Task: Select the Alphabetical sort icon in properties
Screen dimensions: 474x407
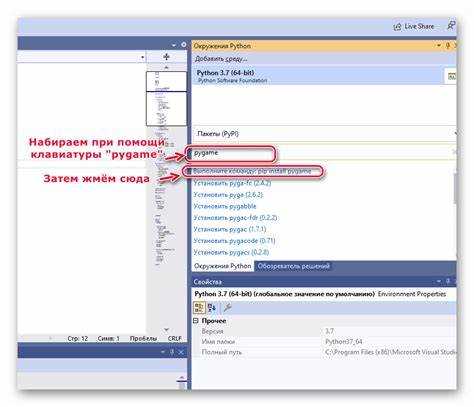Action: (212, 307)
